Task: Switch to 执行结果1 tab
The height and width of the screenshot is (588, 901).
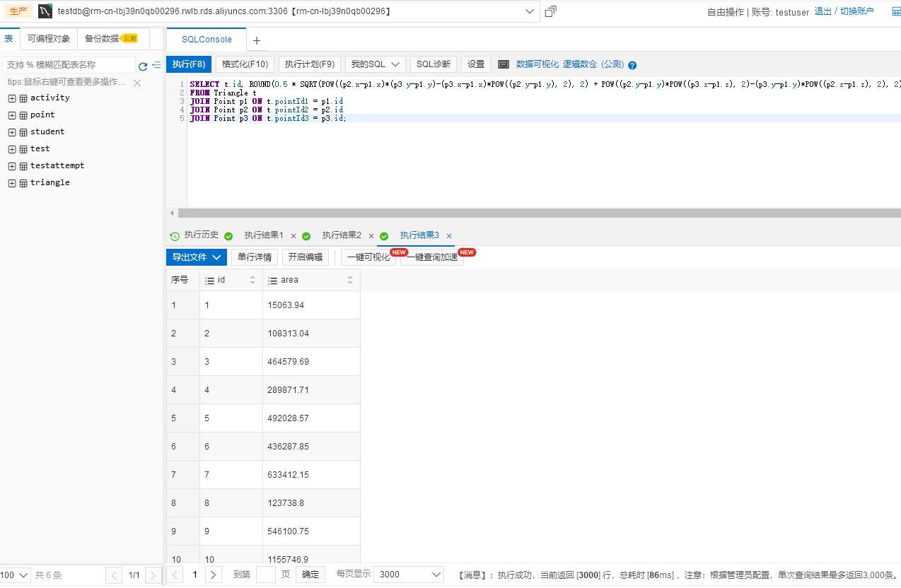Action: click(264, 235)
